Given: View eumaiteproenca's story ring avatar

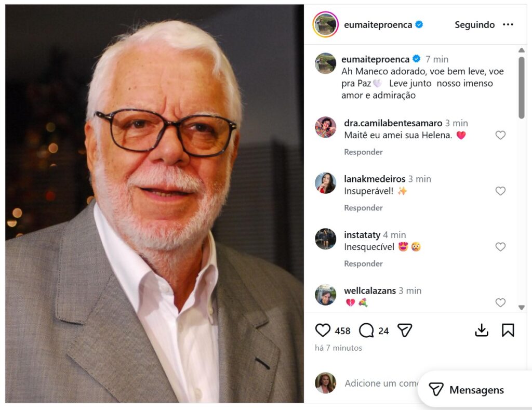Looking at the screenshot, I should tap(326, 24).
